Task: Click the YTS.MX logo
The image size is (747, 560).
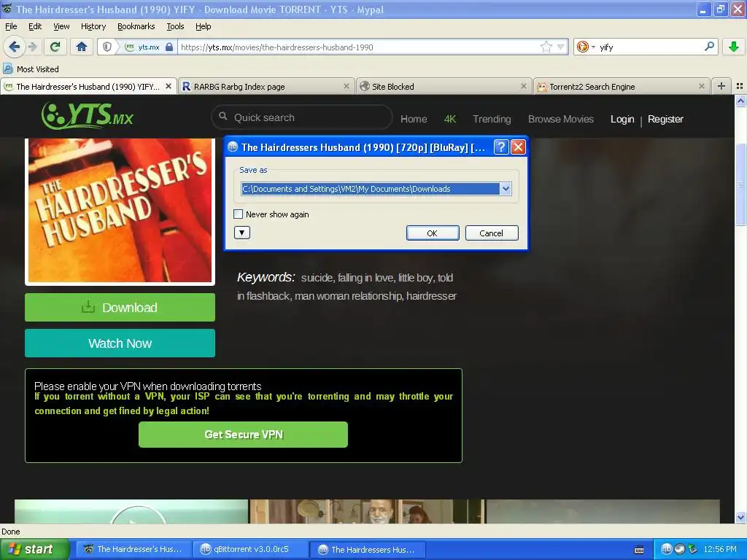Action: pyautogui.click(x=88, y=114)
